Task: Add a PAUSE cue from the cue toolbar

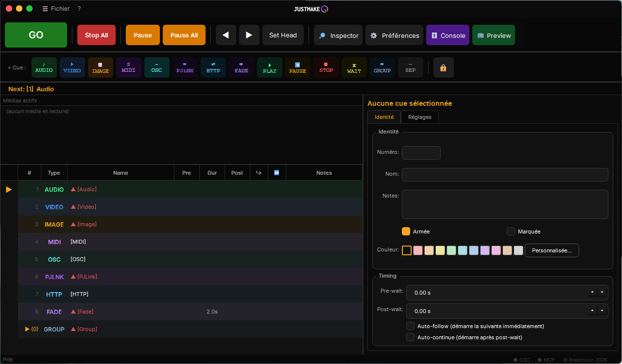Action: point(298,67)
